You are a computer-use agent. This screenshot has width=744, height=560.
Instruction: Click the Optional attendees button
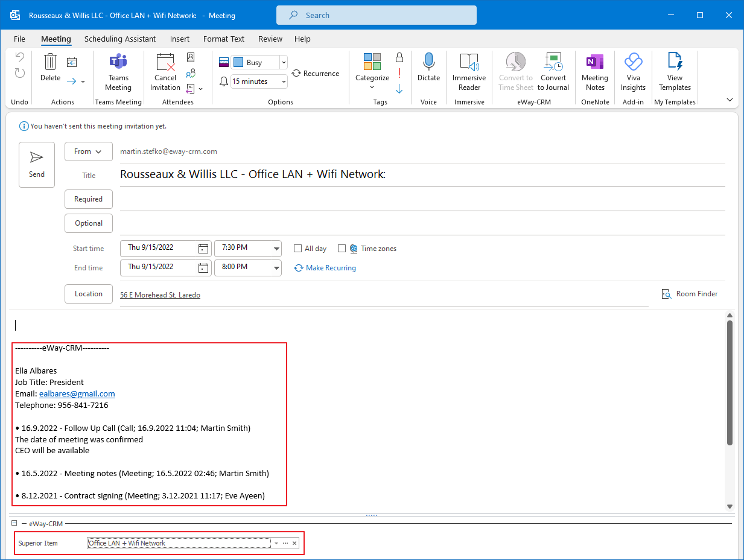[89, 223]
